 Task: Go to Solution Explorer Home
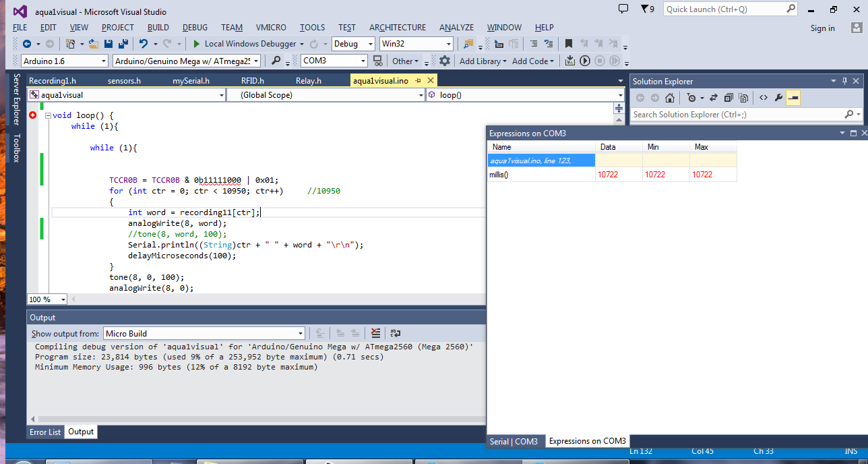pos(669,98)
